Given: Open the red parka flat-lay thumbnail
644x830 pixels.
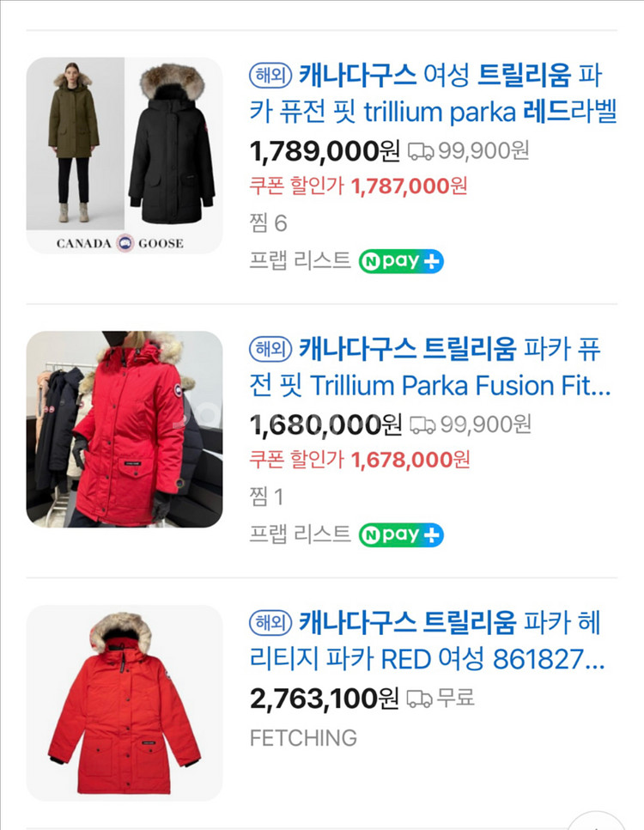Looking at the screenshot, I should [125, 703].
